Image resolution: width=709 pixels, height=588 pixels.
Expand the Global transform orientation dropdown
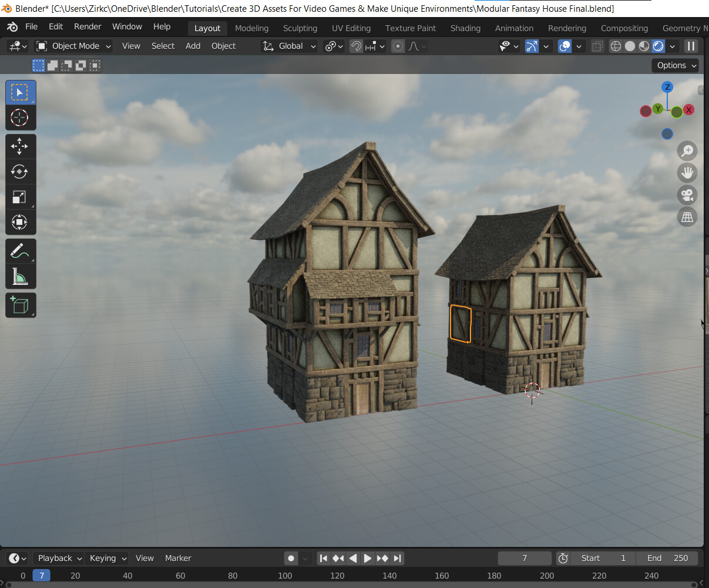[289, 46]
